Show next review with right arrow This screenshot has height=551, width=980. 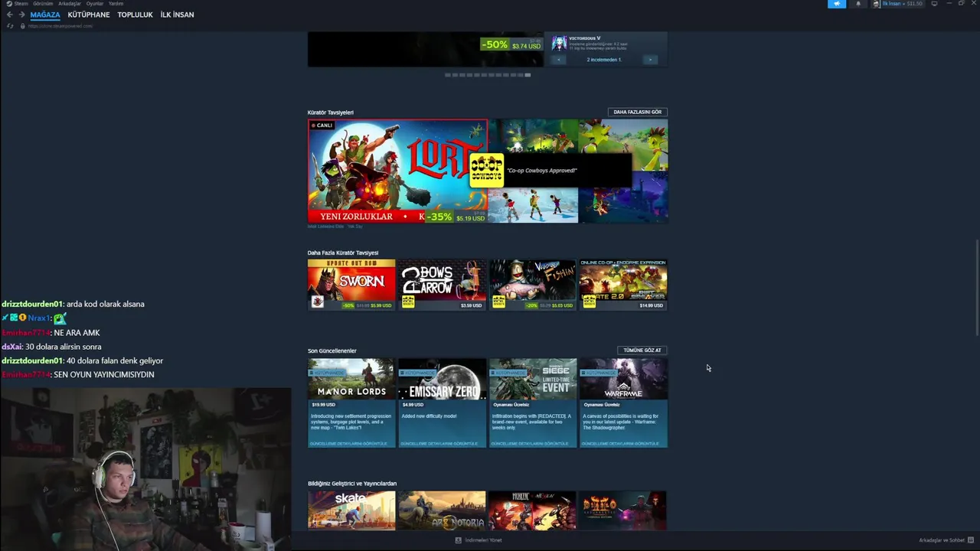click(x=650, y=59)
